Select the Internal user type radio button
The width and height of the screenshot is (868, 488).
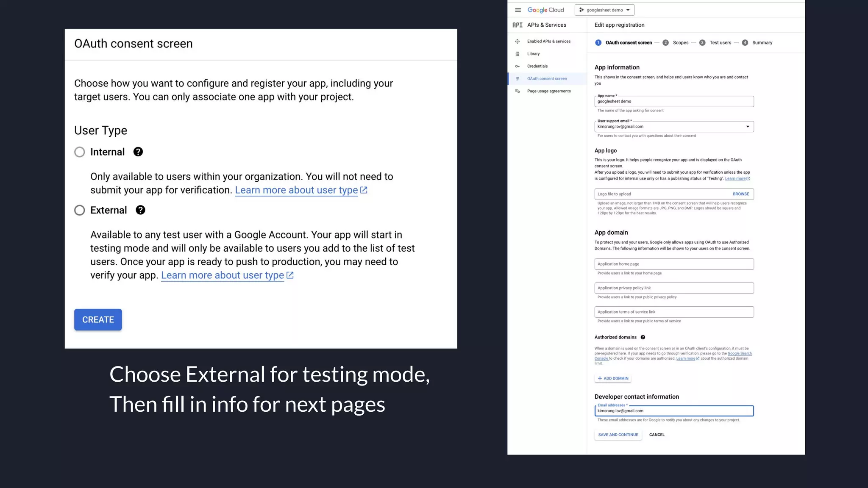click(79, 152)
